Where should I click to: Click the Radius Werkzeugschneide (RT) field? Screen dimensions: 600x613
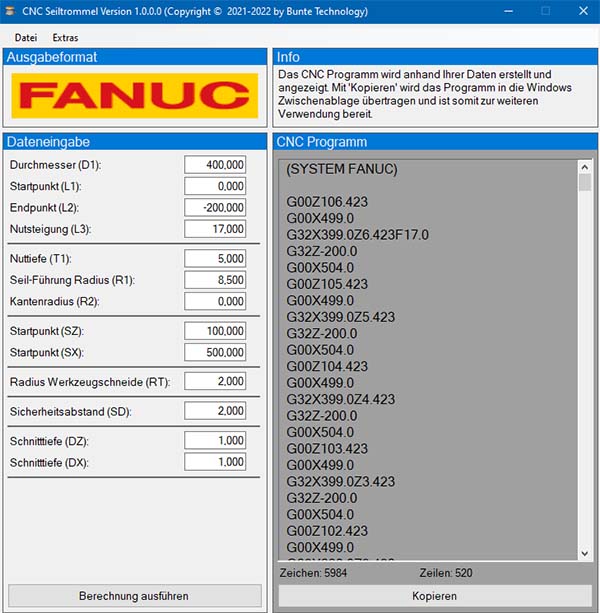point(215,381)
